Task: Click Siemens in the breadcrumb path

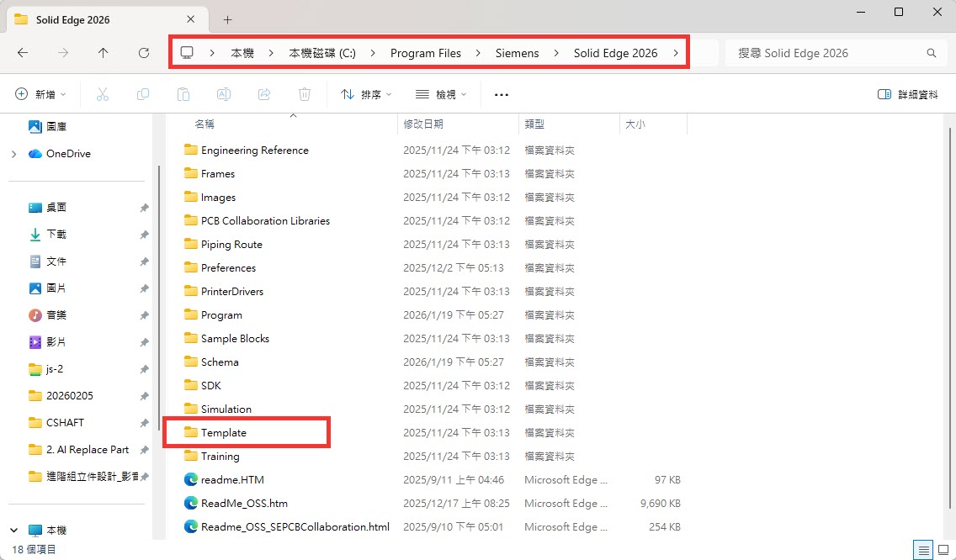Action: 517,53
